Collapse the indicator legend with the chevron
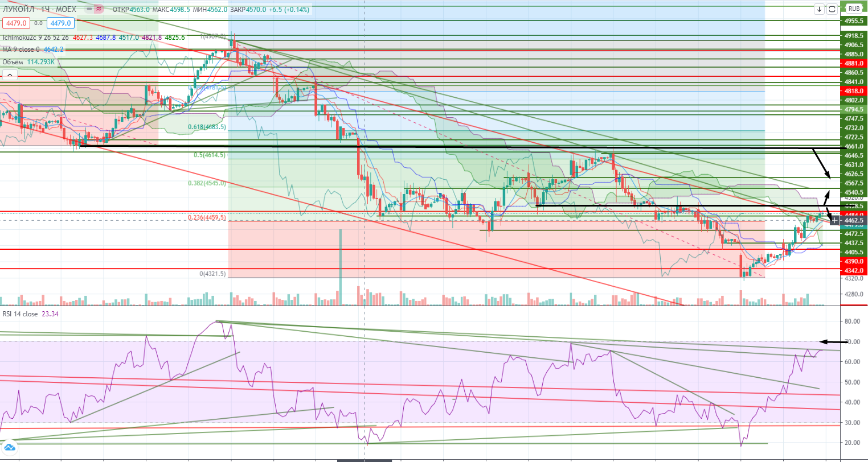This screenshot has height=462, width=868. (x=10, y=74)
